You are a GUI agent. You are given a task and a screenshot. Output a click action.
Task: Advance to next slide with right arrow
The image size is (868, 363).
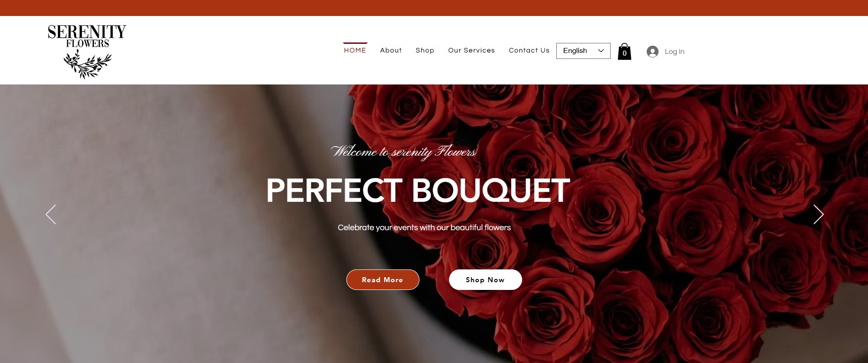tap(818, 214)
